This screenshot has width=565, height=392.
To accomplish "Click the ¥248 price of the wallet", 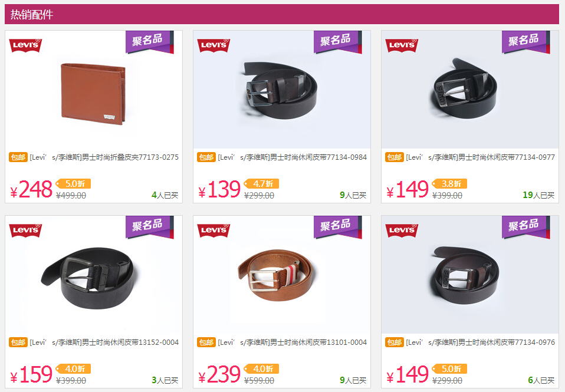I will click(x=31, y=189).
